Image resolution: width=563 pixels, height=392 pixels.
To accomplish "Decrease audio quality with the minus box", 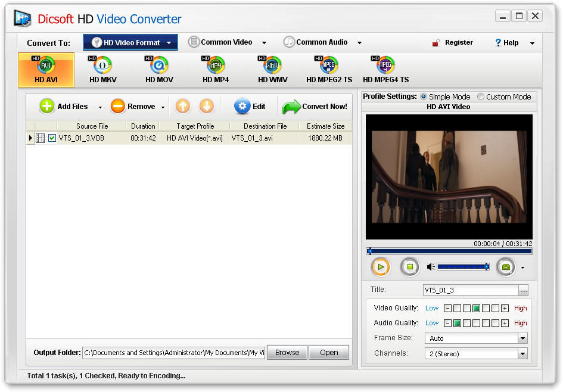I will [x=447, y=323].
